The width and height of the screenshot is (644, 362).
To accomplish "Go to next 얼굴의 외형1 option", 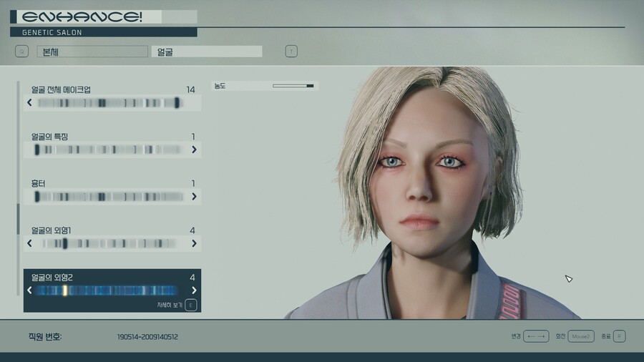I will click(x=194, y=243).
